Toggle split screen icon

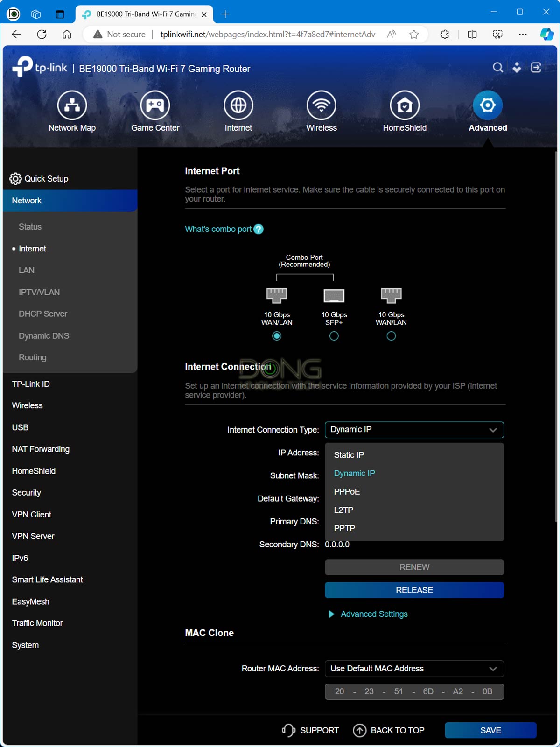(472, 34)
